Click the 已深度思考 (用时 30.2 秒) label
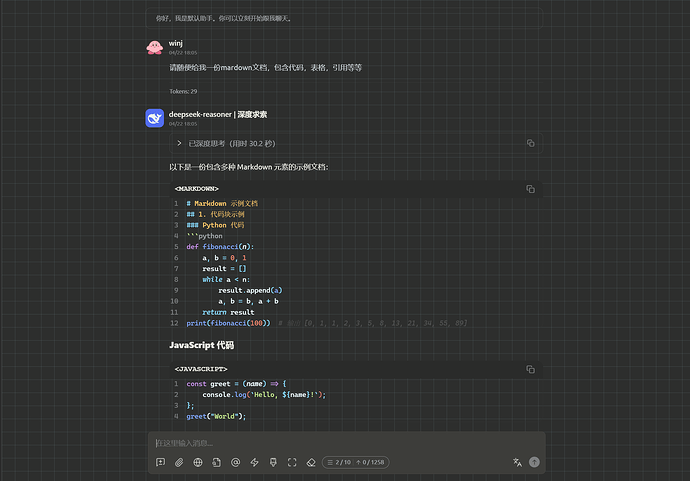This screenshot has height=481, width=690. pos(232,143)
